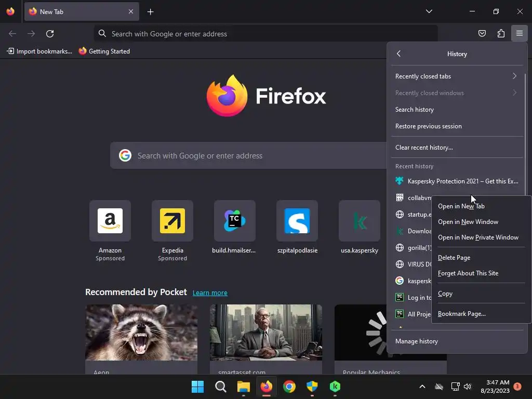Close the New Tab tab
The image size is (532, 399).
(131, 11)
